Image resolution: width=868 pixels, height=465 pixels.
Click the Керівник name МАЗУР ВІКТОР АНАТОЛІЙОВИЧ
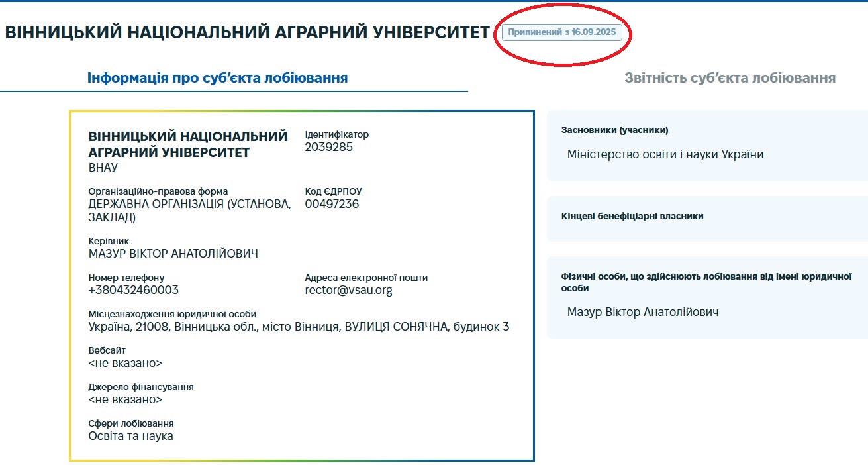point(173,254)
